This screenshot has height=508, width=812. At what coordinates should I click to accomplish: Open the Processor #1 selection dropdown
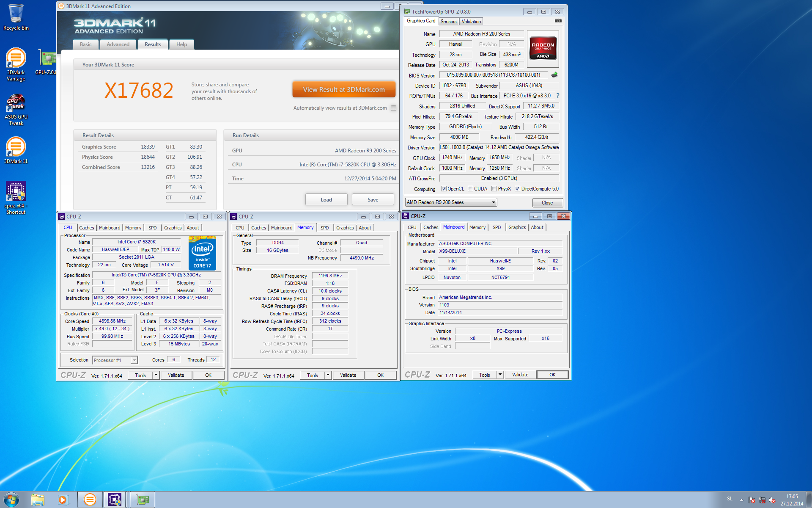pos(115,360)
